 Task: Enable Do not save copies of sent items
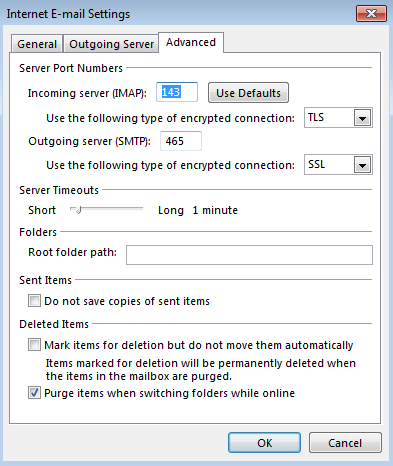pyautogui.click(x=34, y=301)
